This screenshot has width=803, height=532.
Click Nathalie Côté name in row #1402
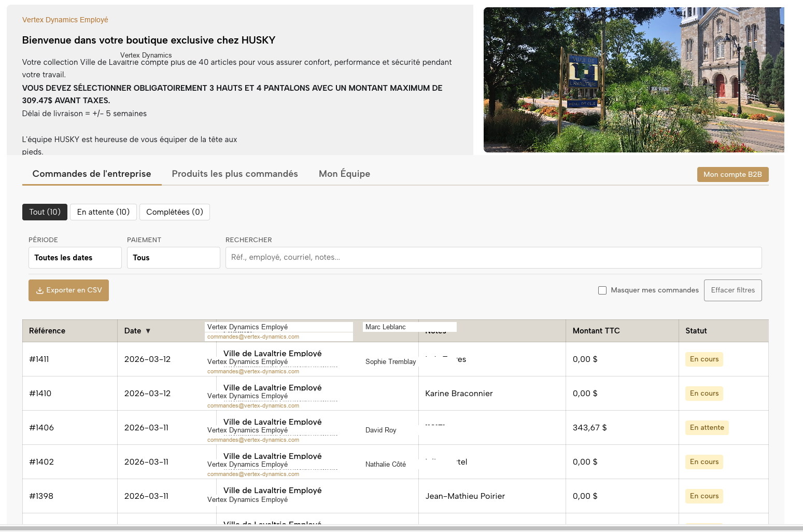[x=385, y=465]
